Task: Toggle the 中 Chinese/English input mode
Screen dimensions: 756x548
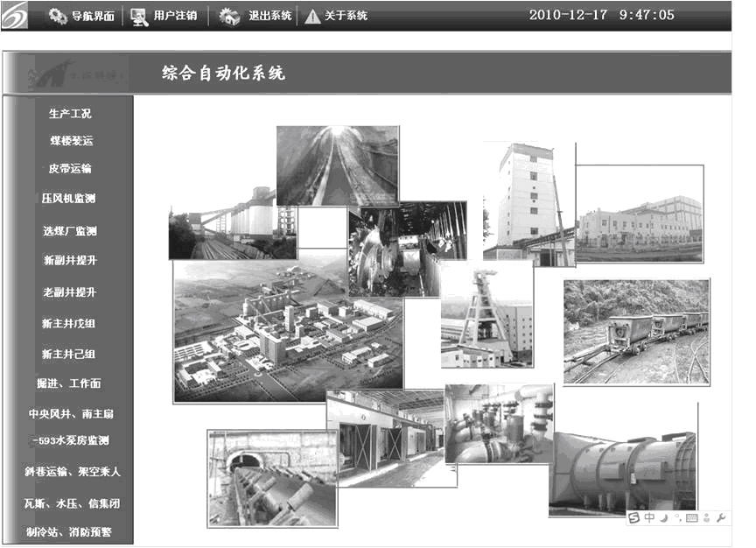Action: coord(649,518)
